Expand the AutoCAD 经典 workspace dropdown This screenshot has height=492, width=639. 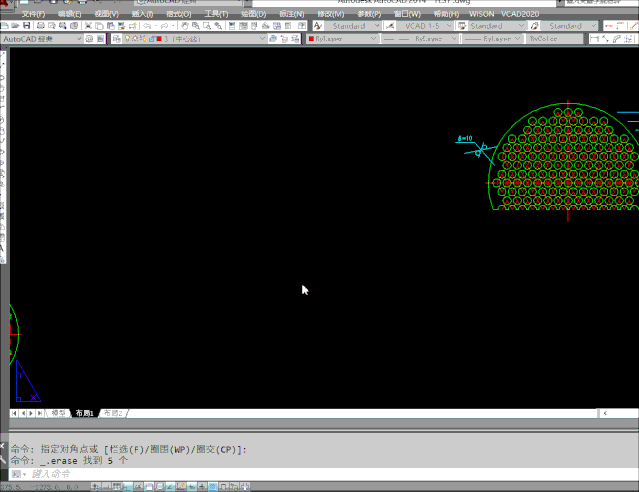78,39
